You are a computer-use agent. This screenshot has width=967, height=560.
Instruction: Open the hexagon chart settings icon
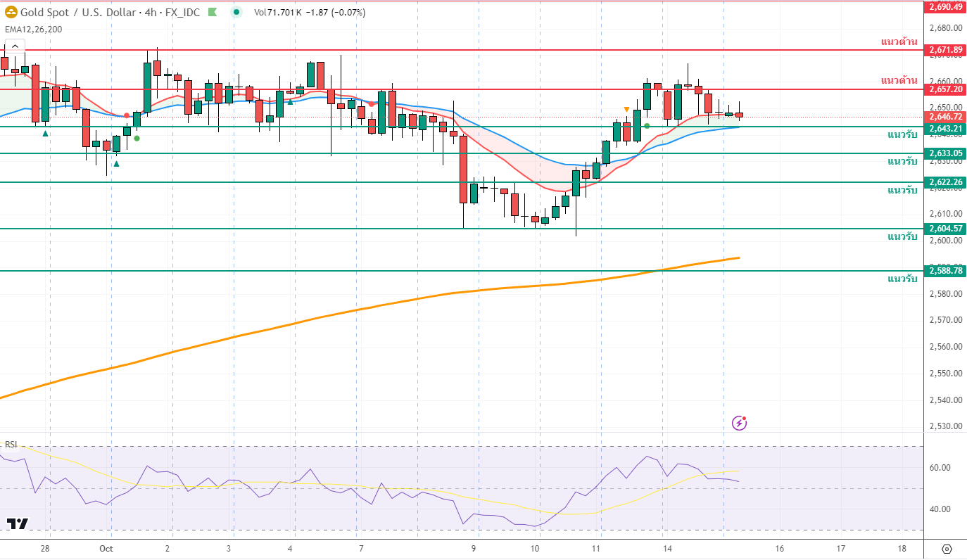point(946,549)
